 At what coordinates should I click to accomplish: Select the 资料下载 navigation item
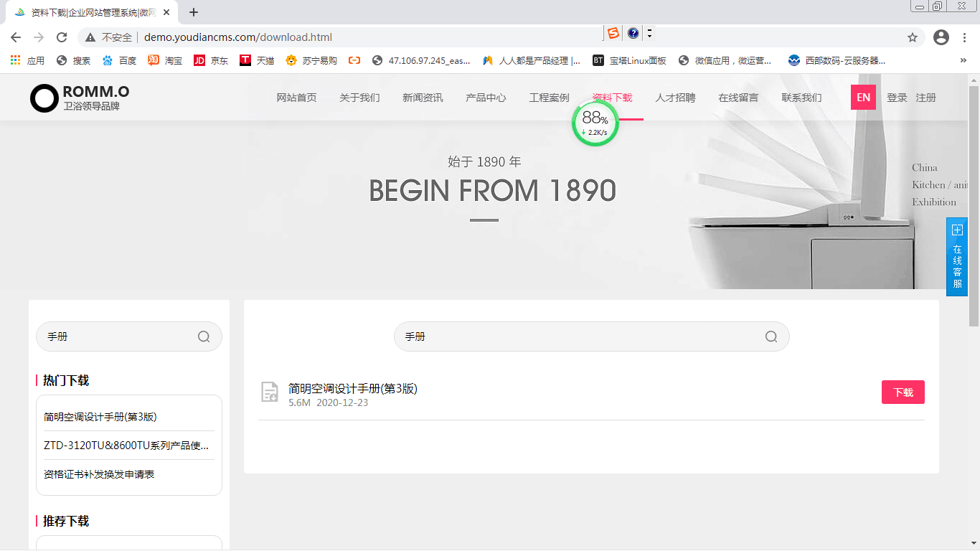click(612, 98)
